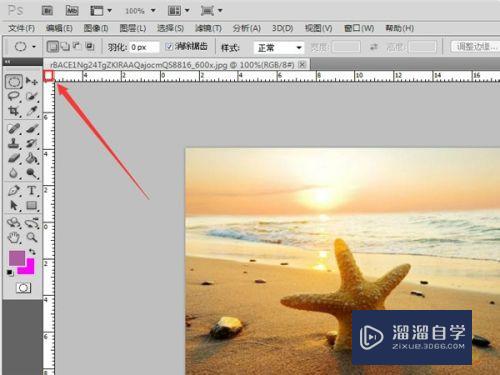Image resolution: width=500 pixels, height=375 pixels.
Task: Choose Add to Selection mode
Action: [x=66, y=47]
